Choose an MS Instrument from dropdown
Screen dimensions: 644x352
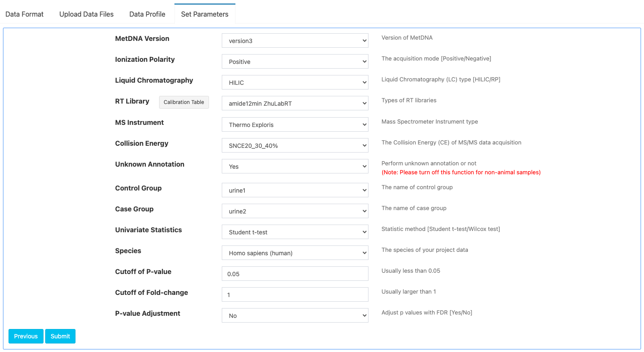coord(295,125)
